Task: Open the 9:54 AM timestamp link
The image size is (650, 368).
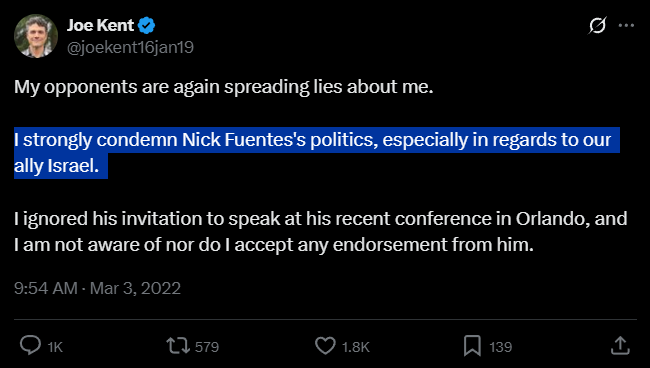Action: 46,288
